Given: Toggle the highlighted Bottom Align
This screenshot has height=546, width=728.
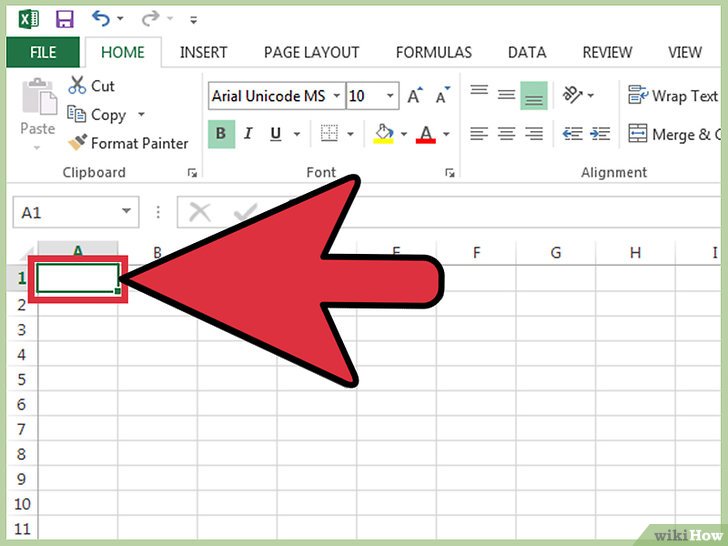Looking at the screenshot, I should [534, 95].
